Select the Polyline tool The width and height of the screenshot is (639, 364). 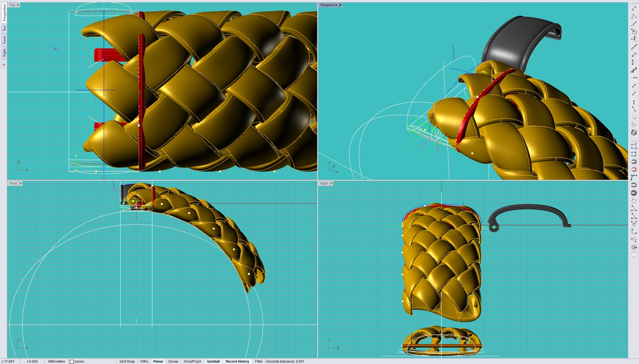634,16
